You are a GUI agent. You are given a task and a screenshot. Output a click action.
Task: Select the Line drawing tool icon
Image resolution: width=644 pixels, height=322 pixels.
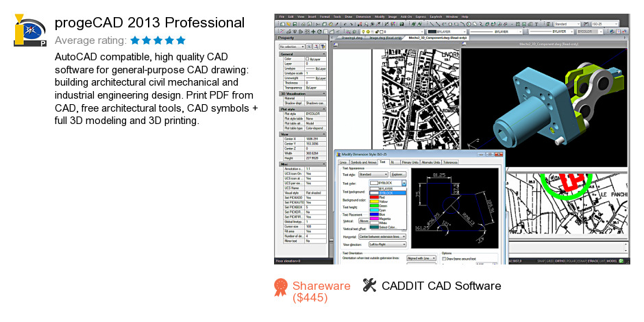point(432,24)
